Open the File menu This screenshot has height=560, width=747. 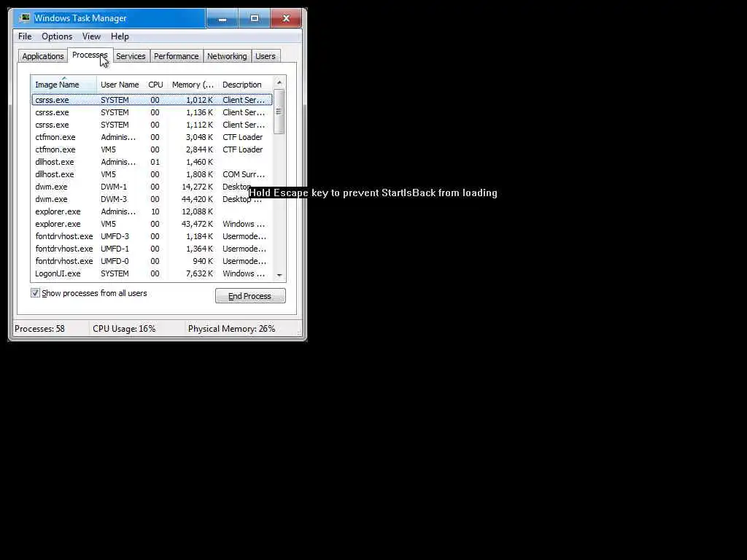[25, 36]
